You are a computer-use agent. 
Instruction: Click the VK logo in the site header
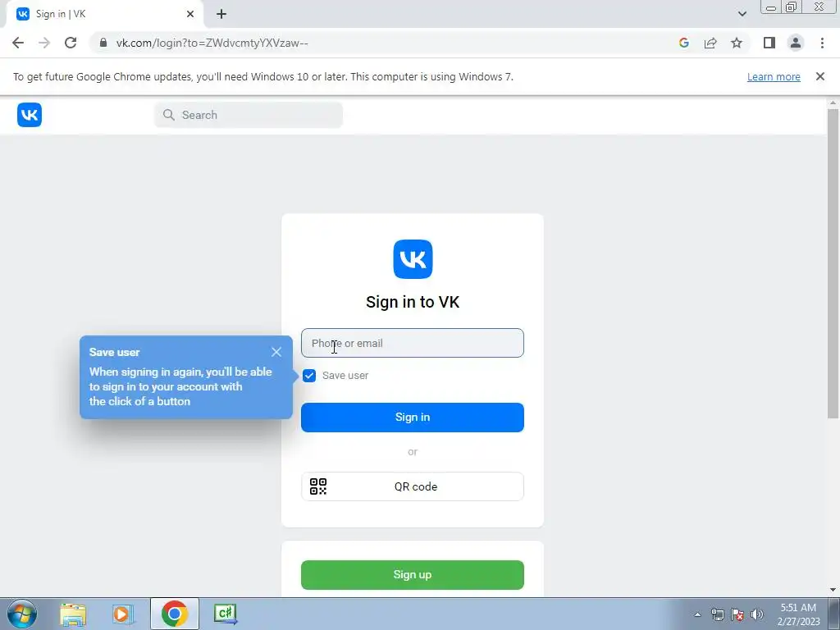click(30, 115)
